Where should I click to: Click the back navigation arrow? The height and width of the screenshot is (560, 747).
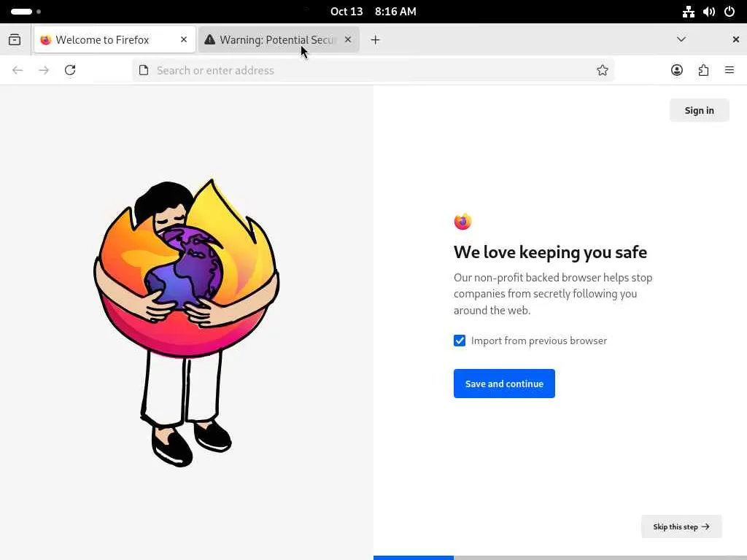[18, 70]
